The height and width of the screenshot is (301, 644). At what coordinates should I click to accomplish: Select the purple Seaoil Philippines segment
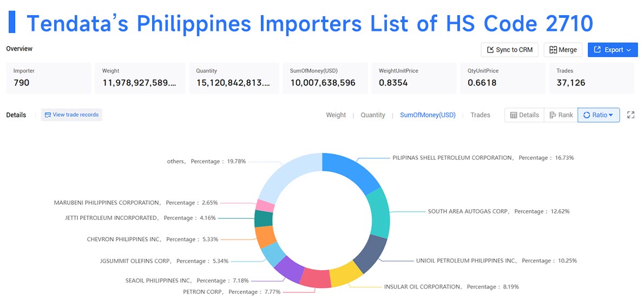(289, 269)
